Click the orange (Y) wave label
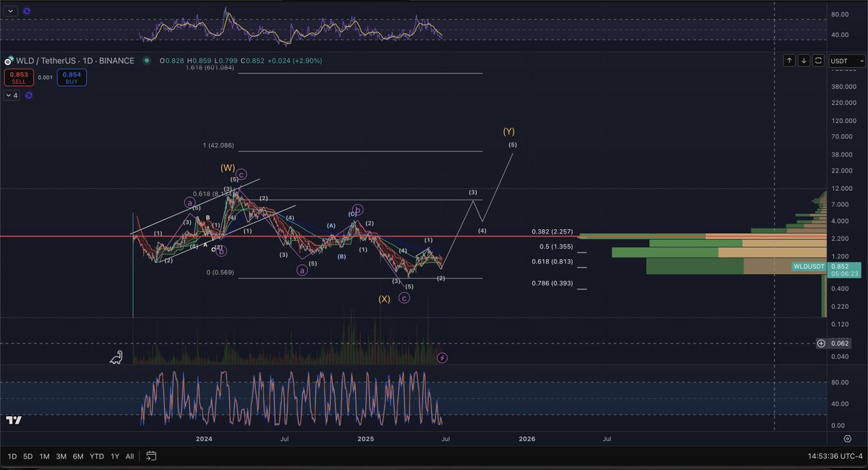Viewport: 868px width, 470px height. pyautogui.click(x=509, y=132)
